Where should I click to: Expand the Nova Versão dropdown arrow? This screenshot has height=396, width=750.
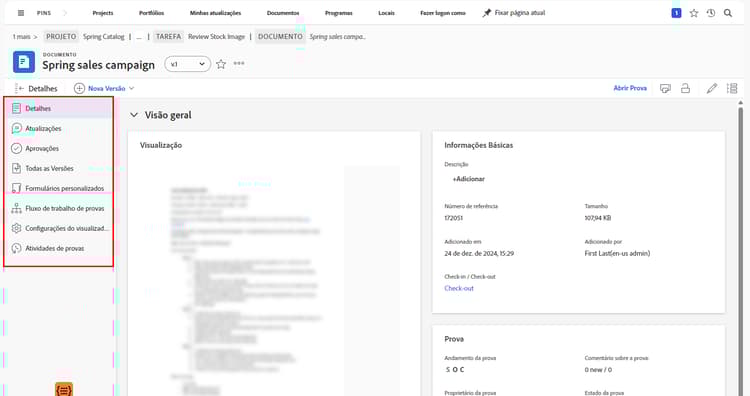click(x=132, y=88)
